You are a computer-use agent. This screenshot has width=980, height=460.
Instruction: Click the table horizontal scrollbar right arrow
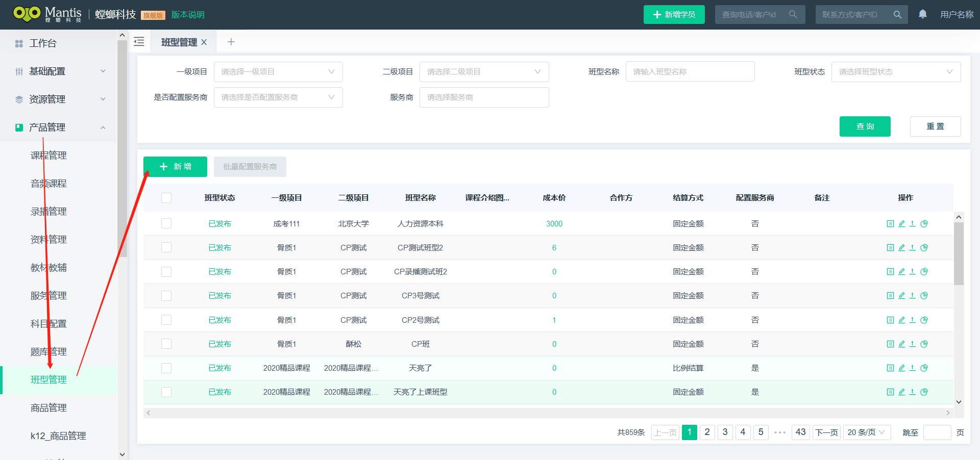(x=948, y=413)
